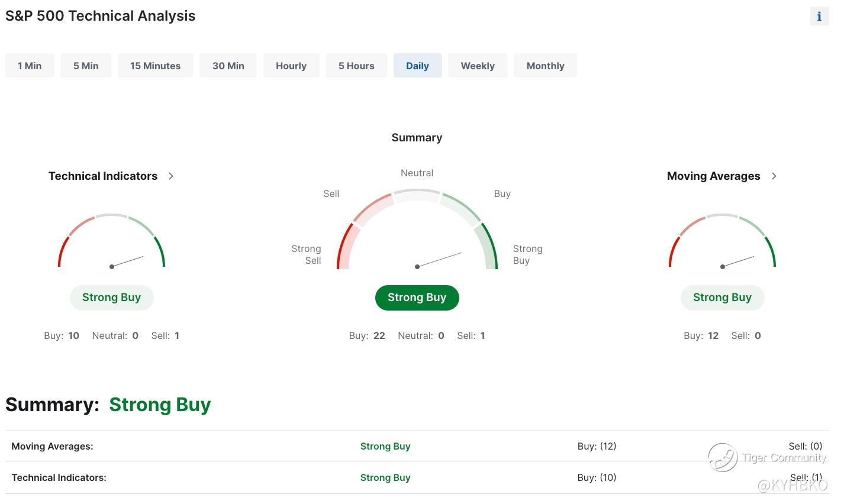Screen dimensions: 844x504
Task: Open Technical Indicators heading link
Action: (x=103, y=176)
